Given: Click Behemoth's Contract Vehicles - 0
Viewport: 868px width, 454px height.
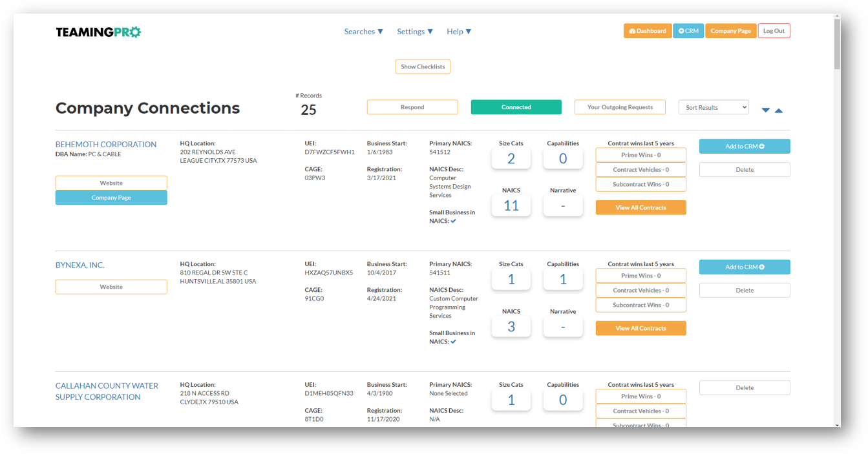Looking at the screenshot, I should pyautogui.click(x=640, y=170).
